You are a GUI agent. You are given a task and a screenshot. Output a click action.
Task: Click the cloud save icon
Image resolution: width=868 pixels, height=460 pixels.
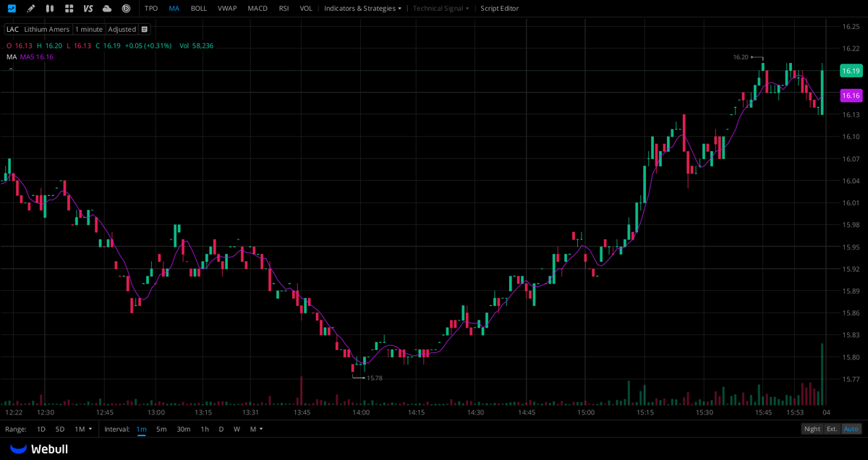coord(107,9)
